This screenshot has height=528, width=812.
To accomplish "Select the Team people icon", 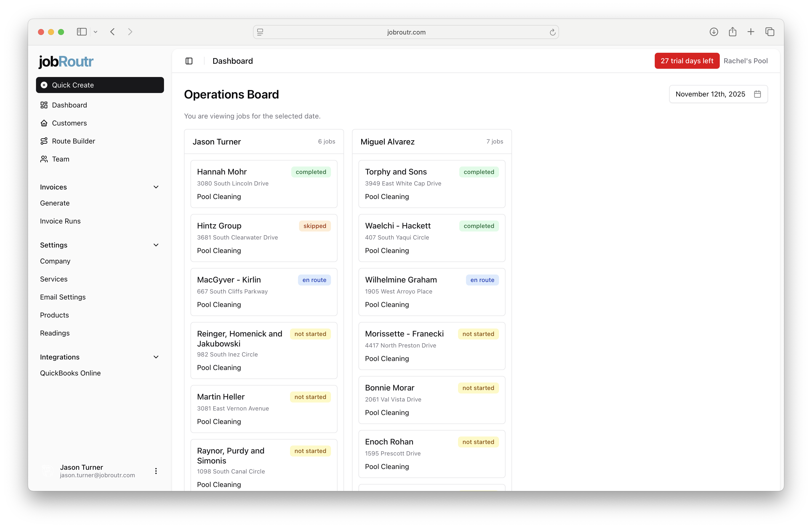I will click(44, 159).
